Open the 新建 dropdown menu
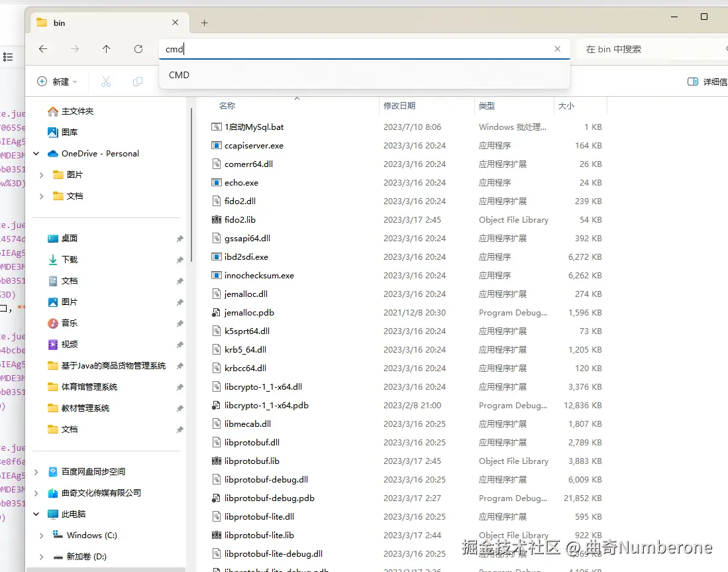 57,82
